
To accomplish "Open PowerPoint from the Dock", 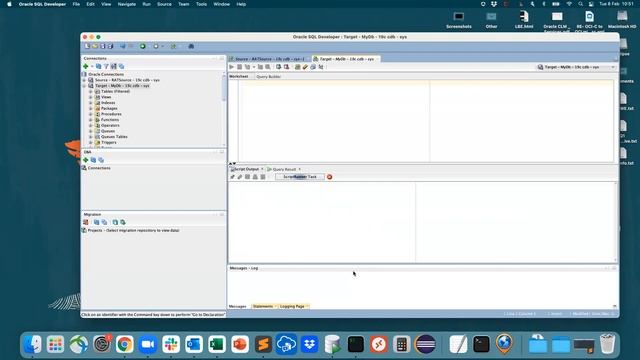I will (240, 344).
